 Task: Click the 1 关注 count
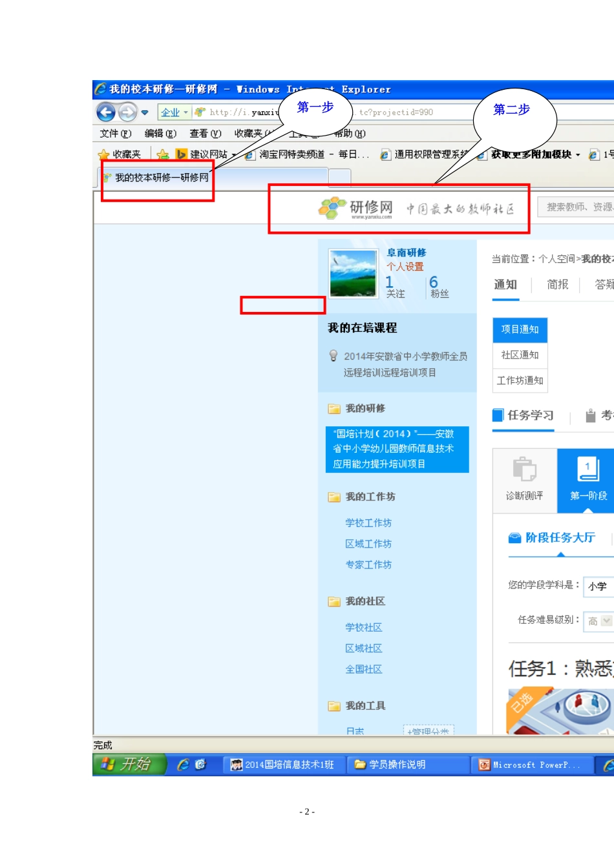tap(395, 287)
